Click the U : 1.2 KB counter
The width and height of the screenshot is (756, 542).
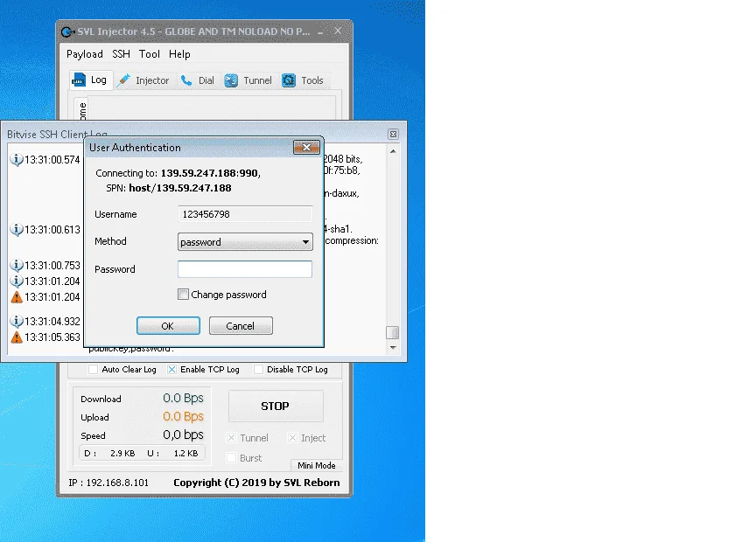pyautogui.click(x=172, y=454)
